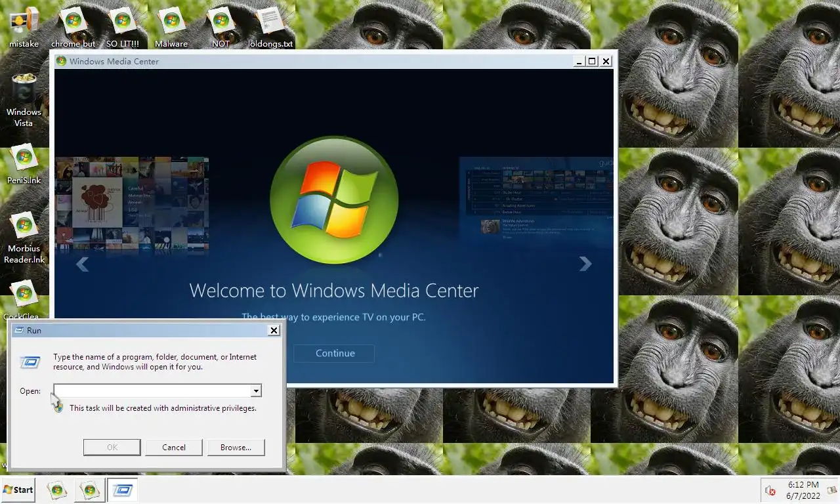Viewport: 840px width, 504px height.
Task: Click the Run dialog title bar icon
Action: coord(19,330)
